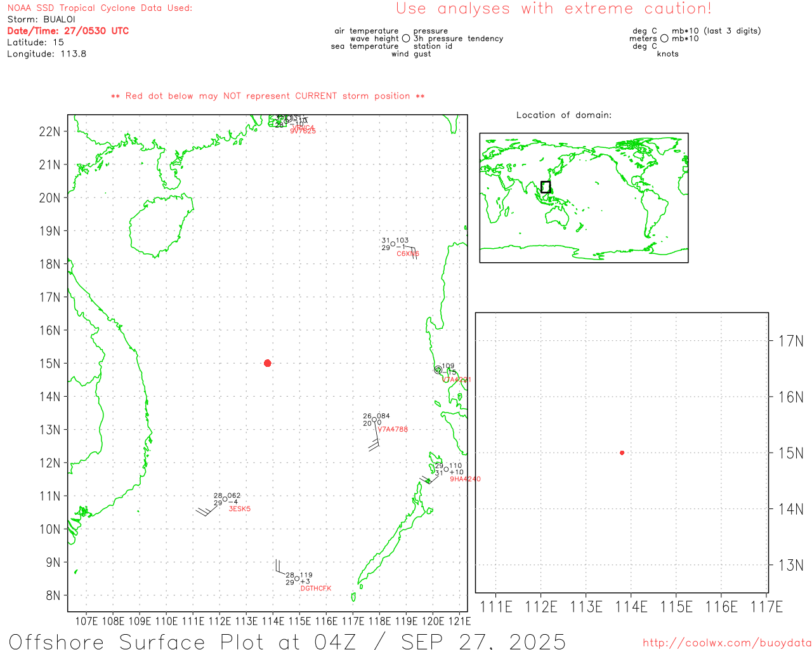Screen dimensions: 812x650
Task: Click the '15N' latitude label on main map
Action: click(x=50, y=364)
